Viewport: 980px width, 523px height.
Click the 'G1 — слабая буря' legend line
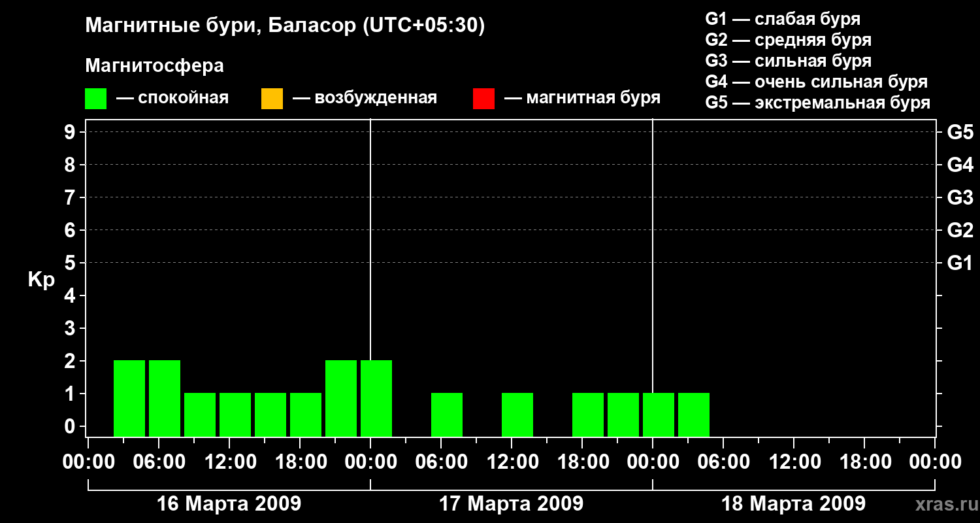click(783, 19)
